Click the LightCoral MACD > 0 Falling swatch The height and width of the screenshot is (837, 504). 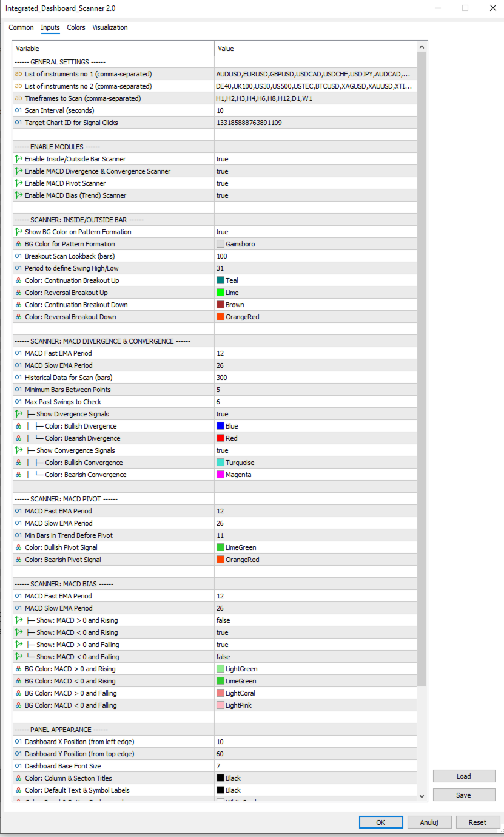point(221,693)
